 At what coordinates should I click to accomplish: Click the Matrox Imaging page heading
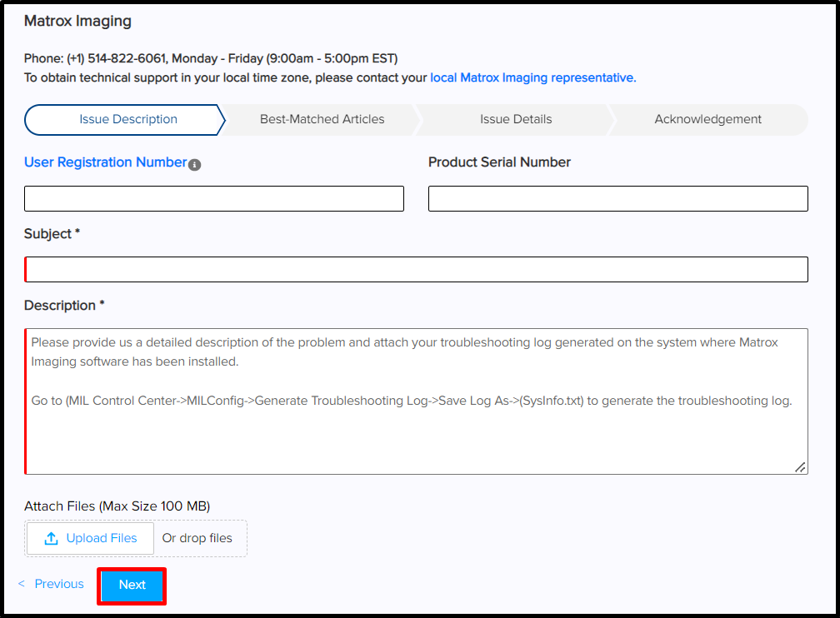point(79,21)
